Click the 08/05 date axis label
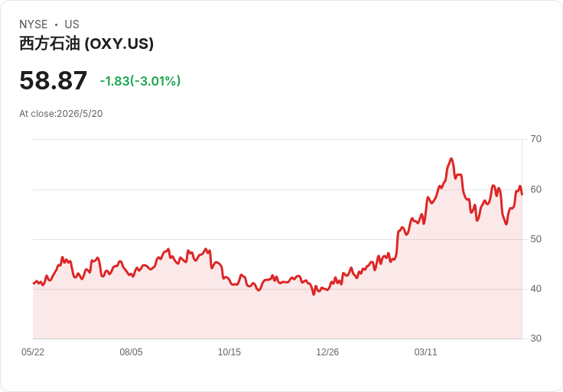This screenshot has height=392, width=563. click(131, 352)
